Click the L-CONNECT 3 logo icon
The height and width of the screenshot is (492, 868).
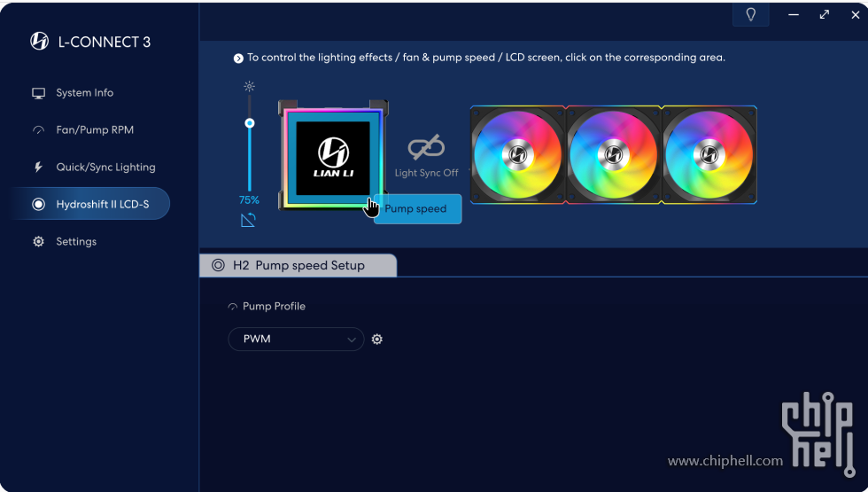39,41
